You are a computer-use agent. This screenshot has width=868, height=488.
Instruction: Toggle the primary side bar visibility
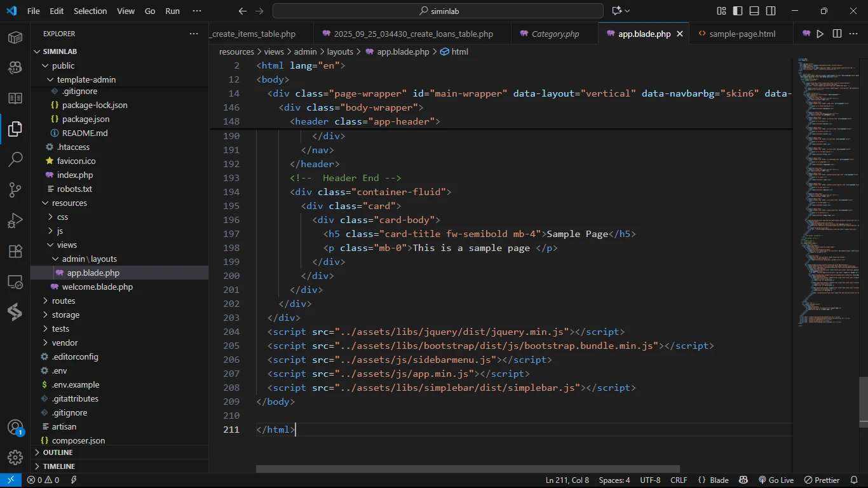738,11
